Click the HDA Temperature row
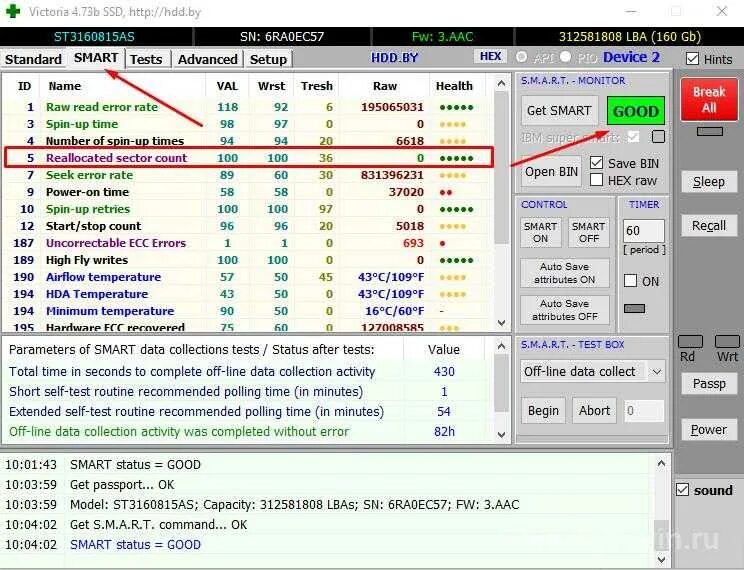This screenshot has width=744, height=570. (x=247, y=294)
